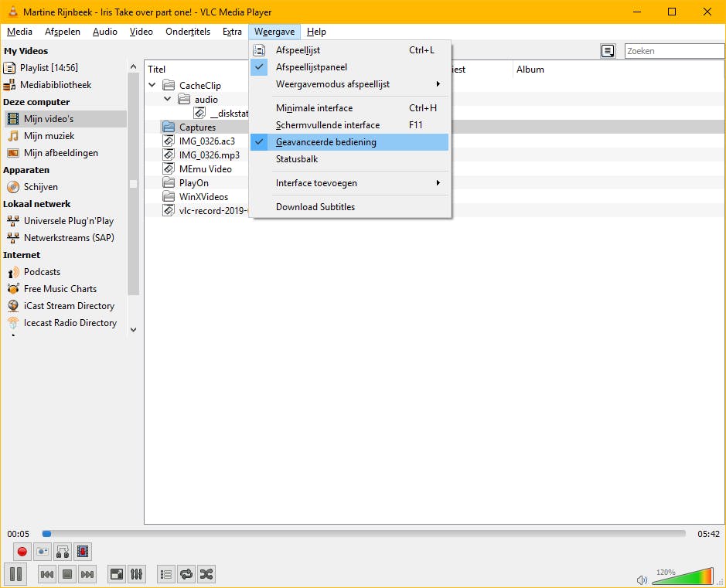The image size is (726, 588).
Task: Click sidebar scrollbar down arrow
Action: 133,330
